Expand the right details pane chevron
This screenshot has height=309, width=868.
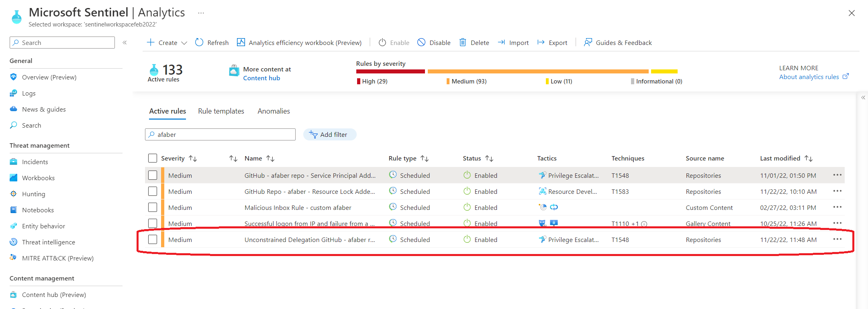[x=863, y=98]
